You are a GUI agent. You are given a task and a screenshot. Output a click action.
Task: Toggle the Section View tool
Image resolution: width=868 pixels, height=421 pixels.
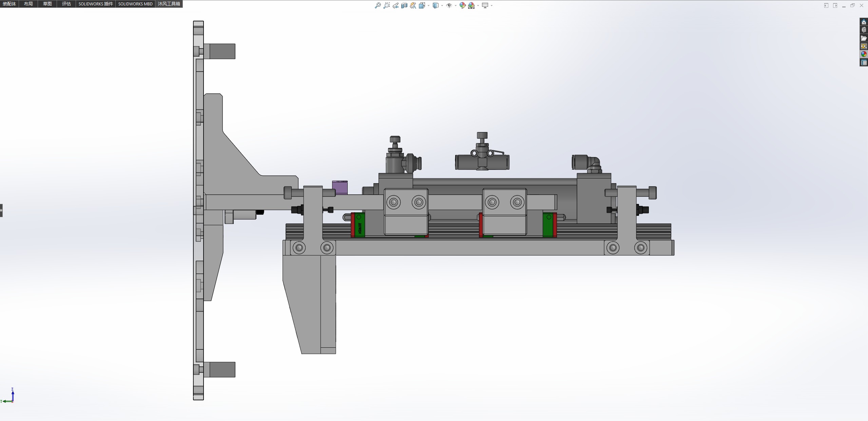404,5
